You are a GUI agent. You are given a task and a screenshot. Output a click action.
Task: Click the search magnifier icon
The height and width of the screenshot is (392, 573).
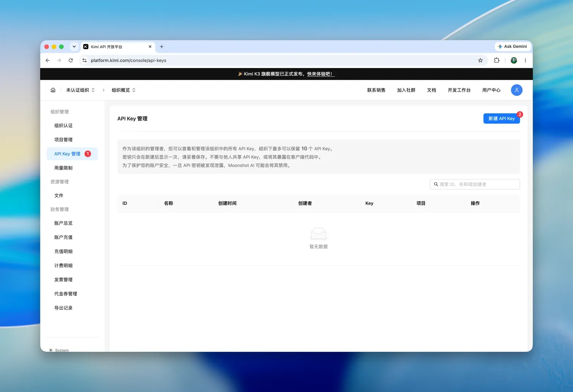coord(436,184)
